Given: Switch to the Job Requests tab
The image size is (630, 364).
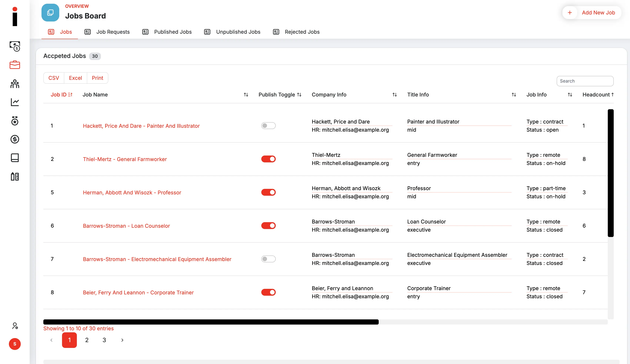Looking at the screenshot, I should point(107,32).
